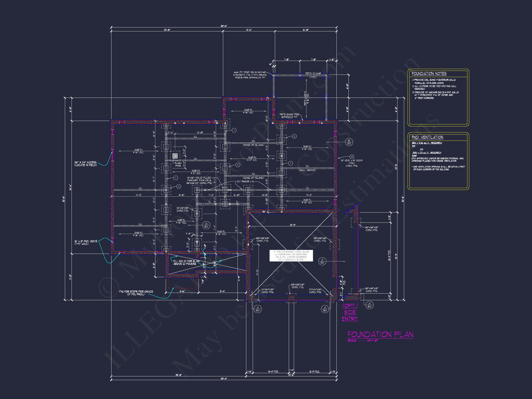Click the '6x6 P.T. POST ON 24"x24"x8"' note
Viewport: 532px width, 399px height.
coord(250,75)
